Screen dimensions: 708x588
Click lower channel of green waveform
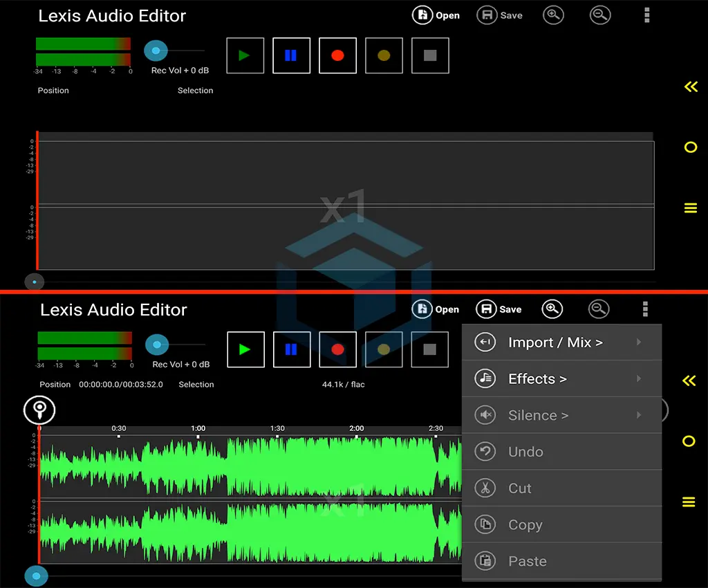pos(250,533)
